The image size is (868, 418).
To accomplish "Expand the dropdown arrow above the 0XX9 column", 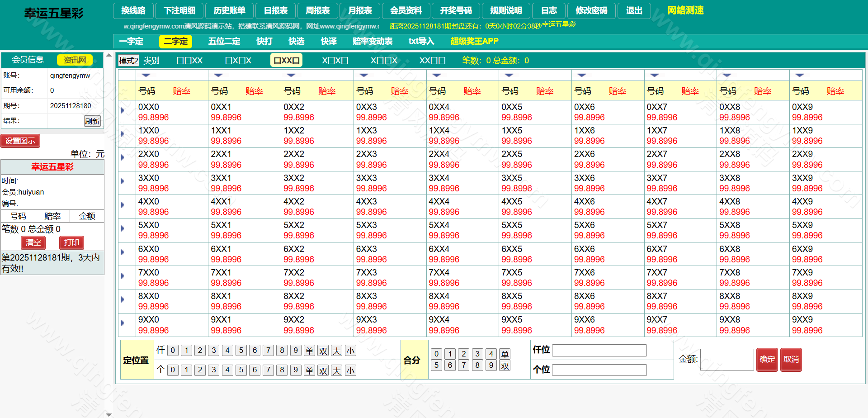I will tap(799, 75).
